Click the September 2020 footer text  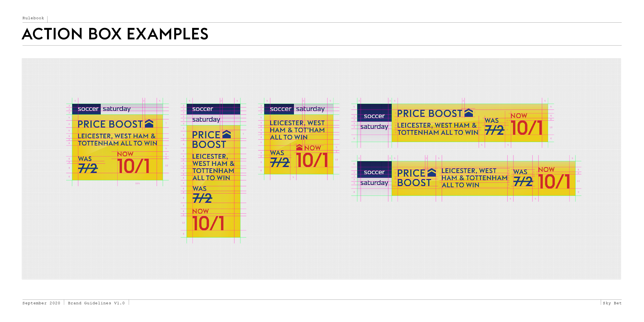pyautogui.click(x=41, y=303)
